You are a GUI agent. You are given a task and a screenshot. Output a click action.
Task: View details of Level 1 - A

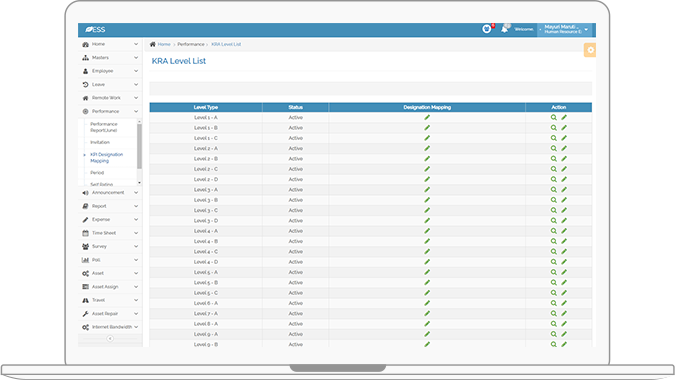click(554, 117)
